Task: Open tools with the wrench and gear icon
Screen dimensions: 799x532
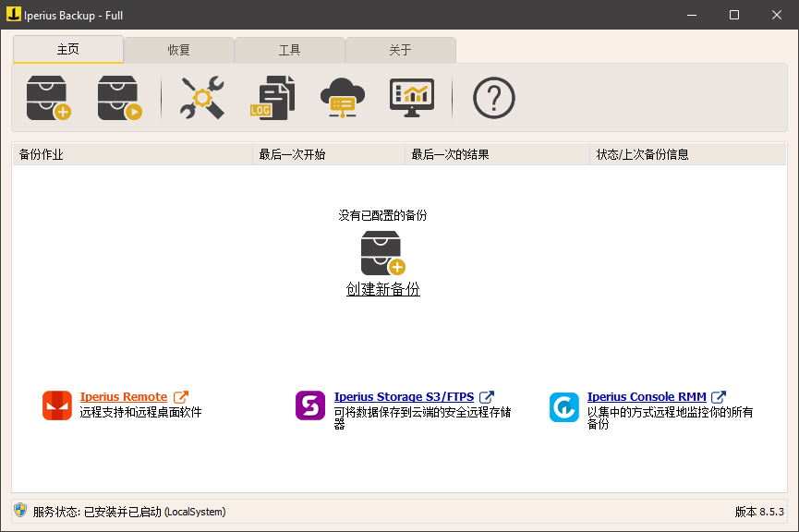Action: (200, 97)
